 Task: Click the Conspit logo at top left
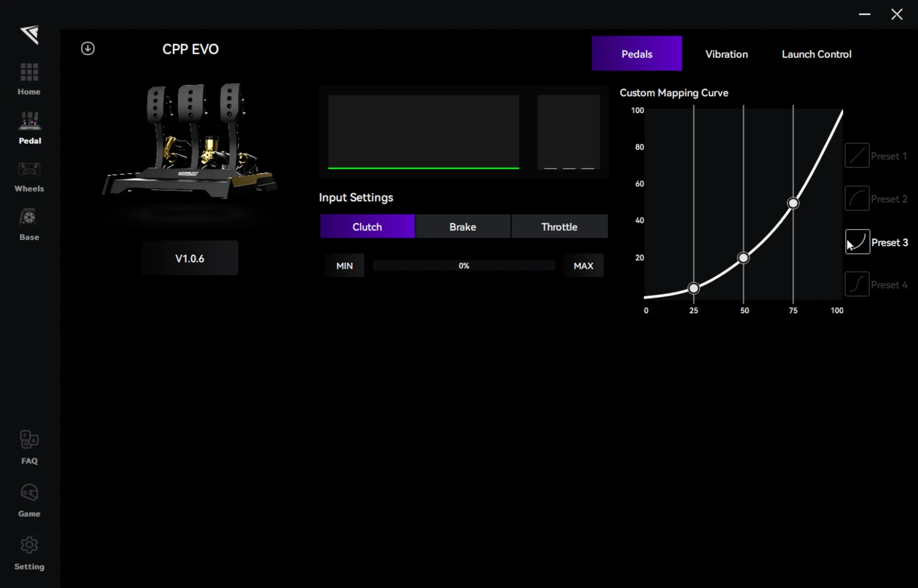pos(30,35)
